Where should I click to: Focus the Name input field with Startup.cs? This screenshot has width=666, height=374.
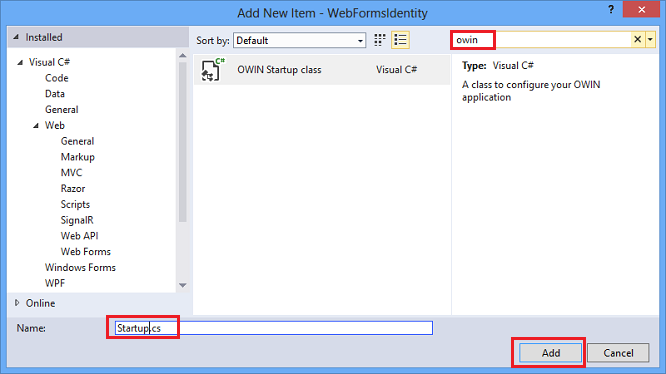tap(274, 328)
